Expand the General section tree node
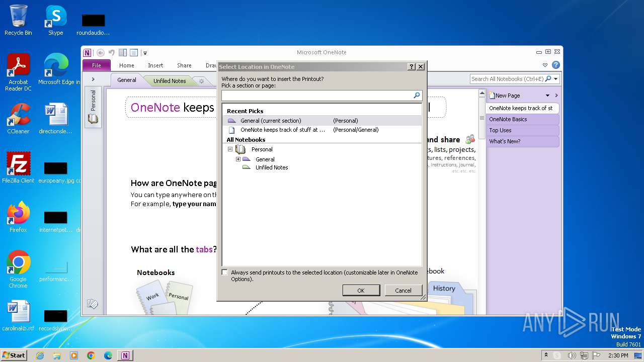Screen dimensions: 644x362 (238, 159)
